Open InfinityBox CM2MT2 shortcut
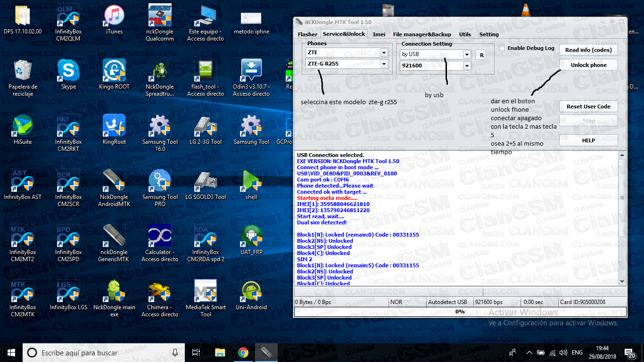Image resolution: width=644 pixels, height=362 pixels. pyautogui.click(x=23, y=243)
